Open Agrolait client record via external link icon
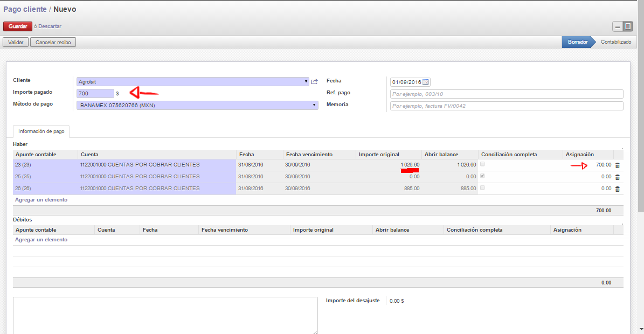This screenshot has width=644, height=334. point(315,82)
